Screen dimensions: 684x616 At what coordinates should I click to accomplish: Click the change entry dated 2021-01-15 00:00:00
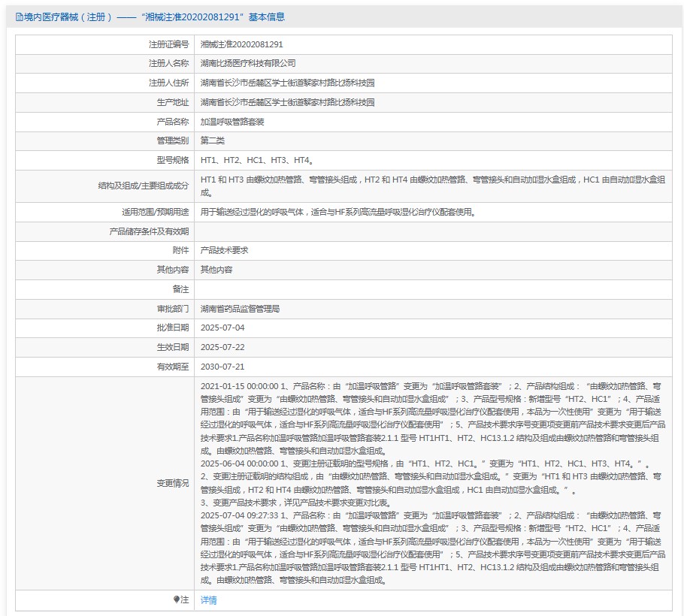[433, 418]
